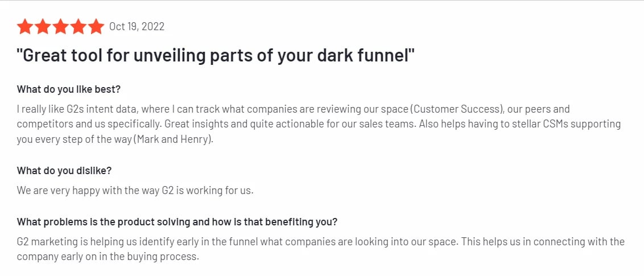
Task: Click the paragraph starting 'G2 marketing is helping'
Action: tap(321, 249)
